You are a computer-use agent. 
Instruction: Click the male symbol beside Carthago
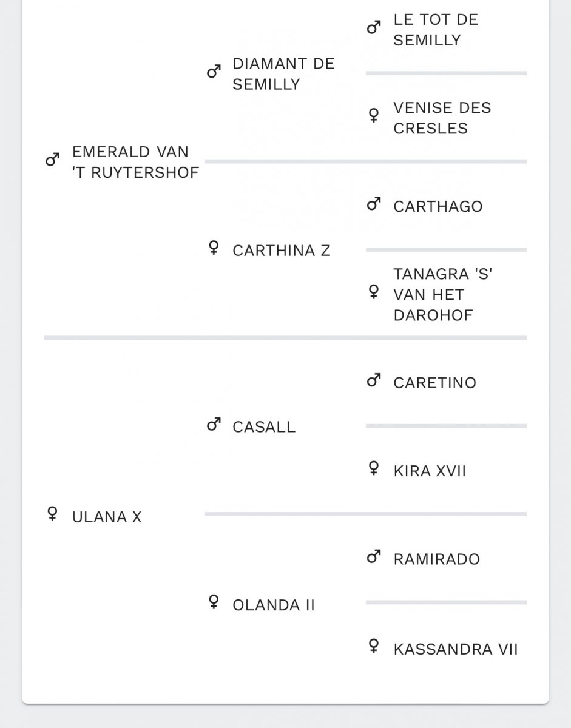(x=374, y=205)
